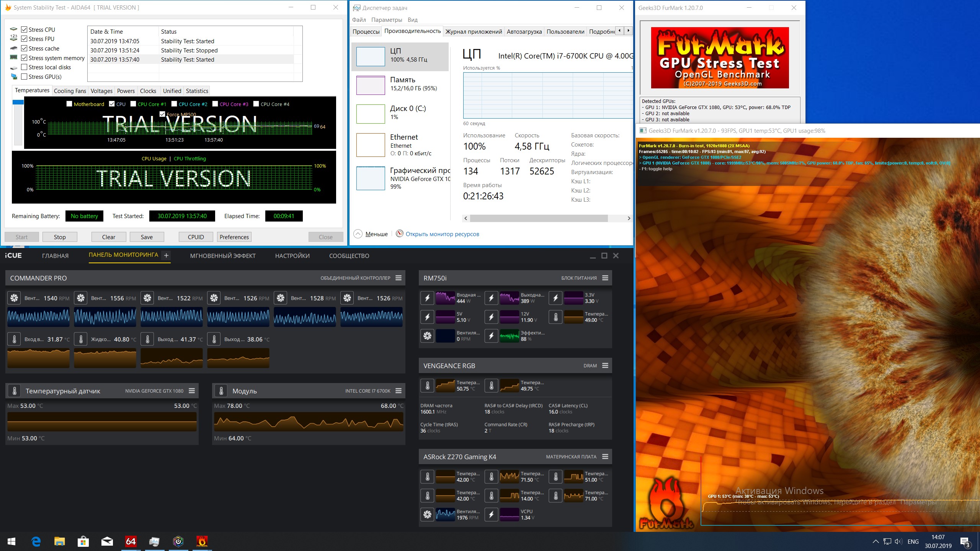Show the Motherboard temperature graph

[69, 104]
